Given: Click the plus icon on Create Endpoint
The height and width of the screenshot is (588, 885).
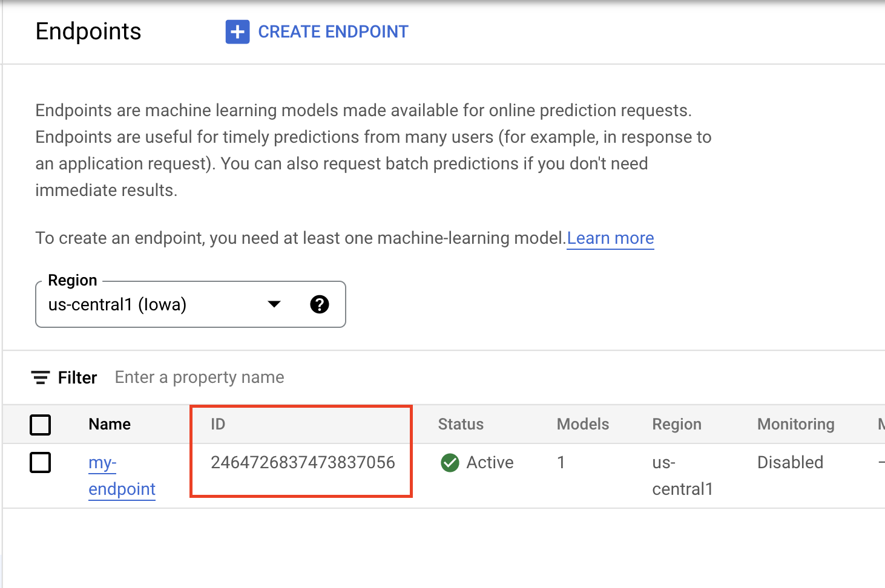Looking at the screenshot, I should click(x=237, y=31).
